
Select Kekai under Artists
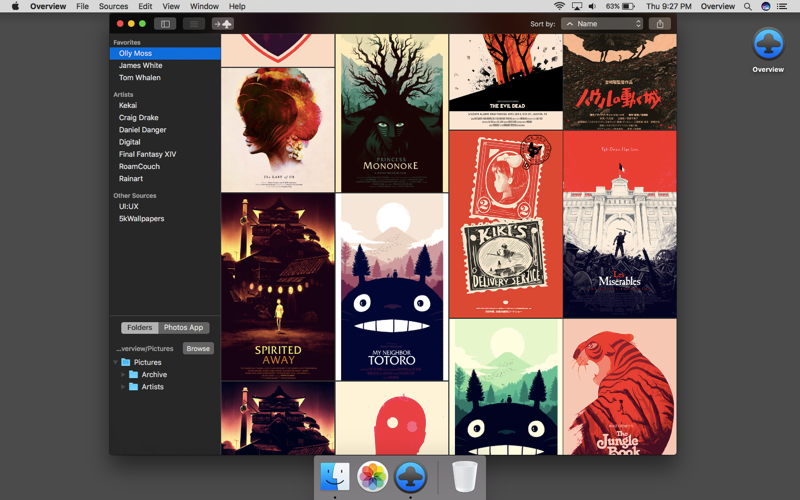[165, 105]
